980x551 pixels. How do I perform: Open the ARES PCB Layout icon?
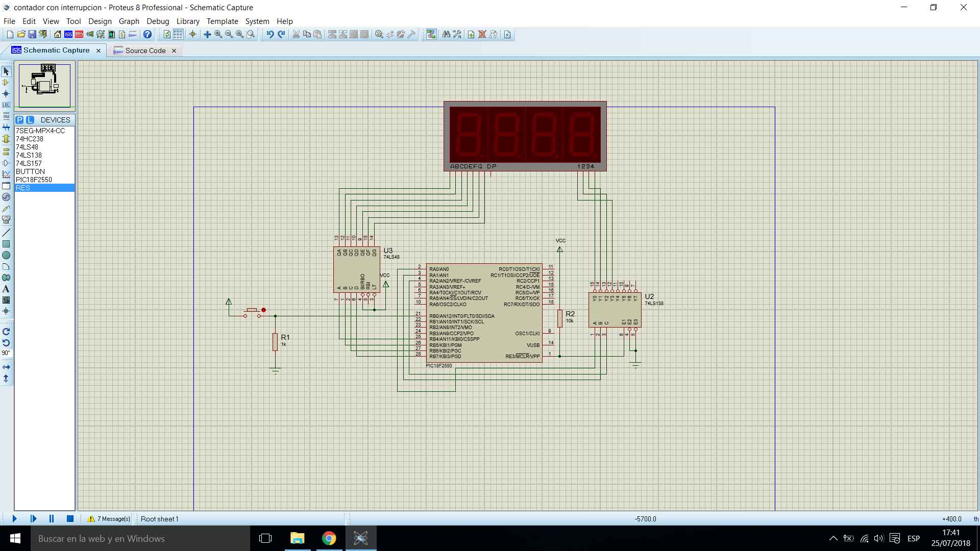pyautogui.click(x=79, y=35)
